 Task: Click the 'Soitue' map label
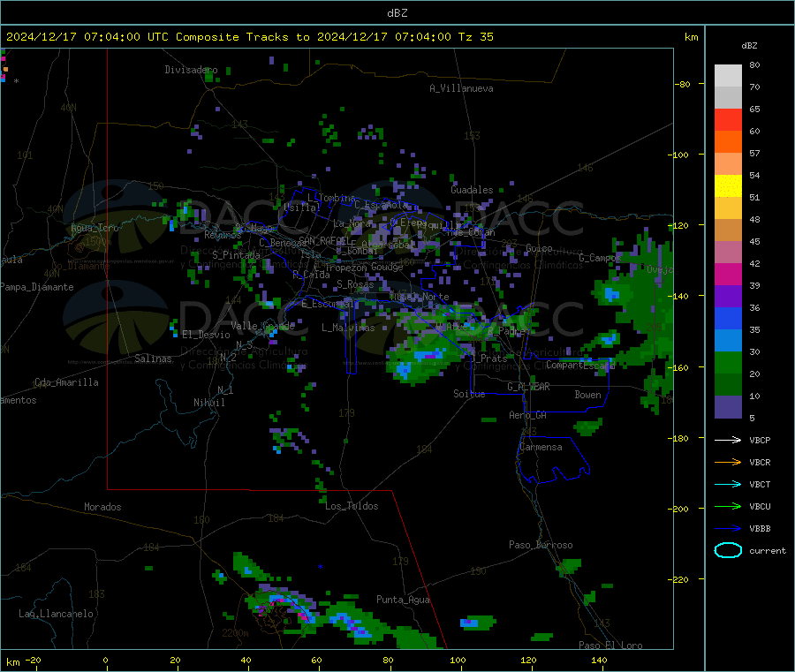pyautogui.click(x=469, y=394)
